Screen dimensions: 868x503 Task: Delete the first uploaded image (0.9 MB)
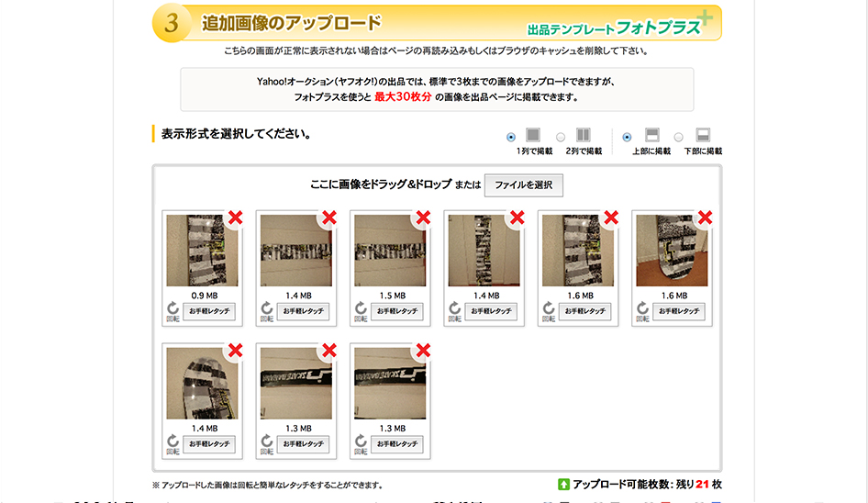[235, 218]
